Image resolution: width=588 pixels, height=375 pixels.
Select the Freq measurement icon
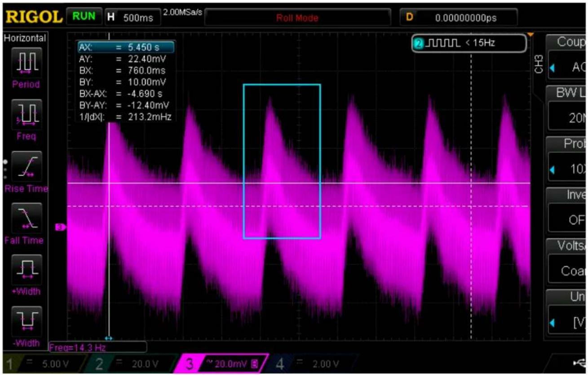pos(24,113)
